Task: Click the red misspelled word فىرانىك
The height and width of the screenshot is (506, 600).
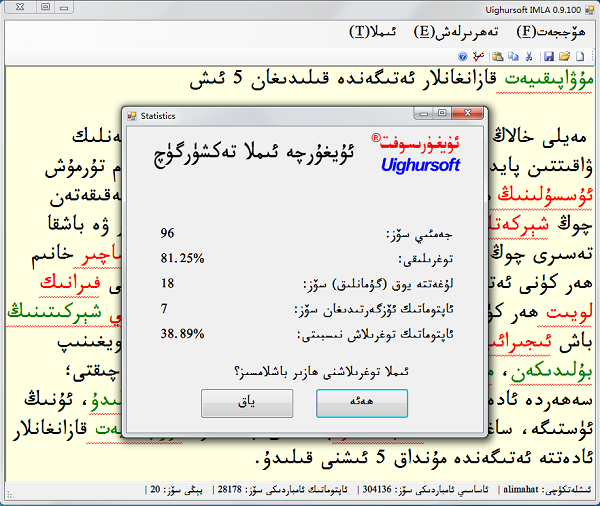Action: (x=70, y=283)
